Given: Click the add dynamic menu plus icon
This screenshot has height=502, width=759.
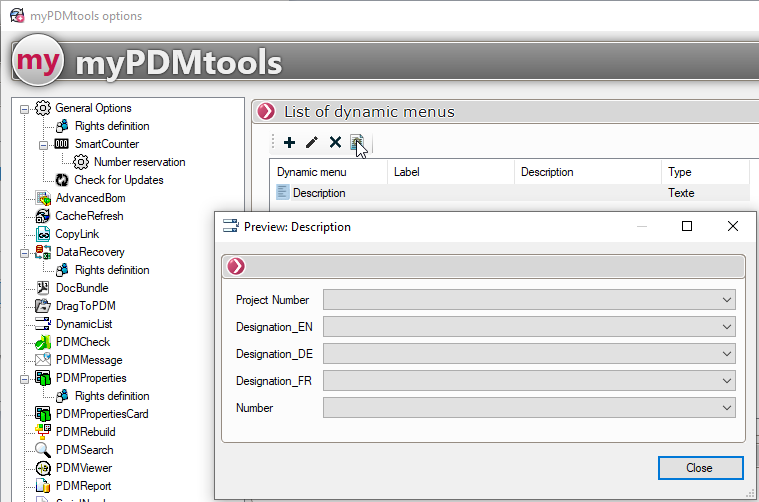Looking at the screenshot, I should pos(290,143).
